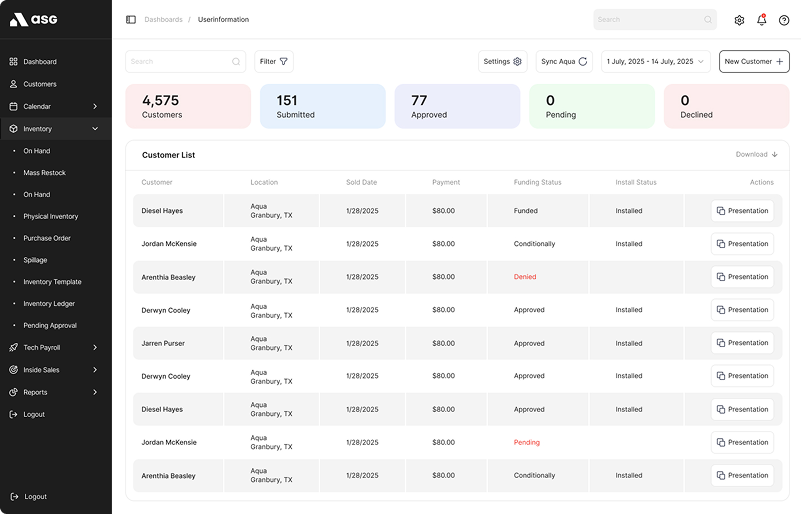Click the help question mark icon

click(x=784, y=20)
